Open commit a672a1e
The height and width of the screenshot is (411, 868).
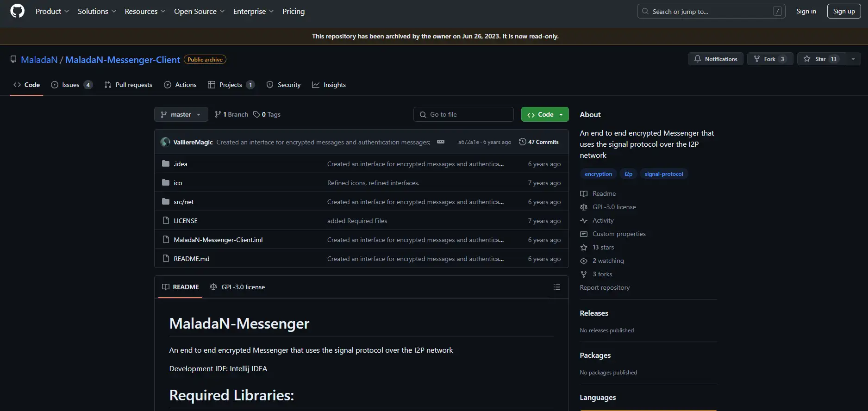[468, 142]
